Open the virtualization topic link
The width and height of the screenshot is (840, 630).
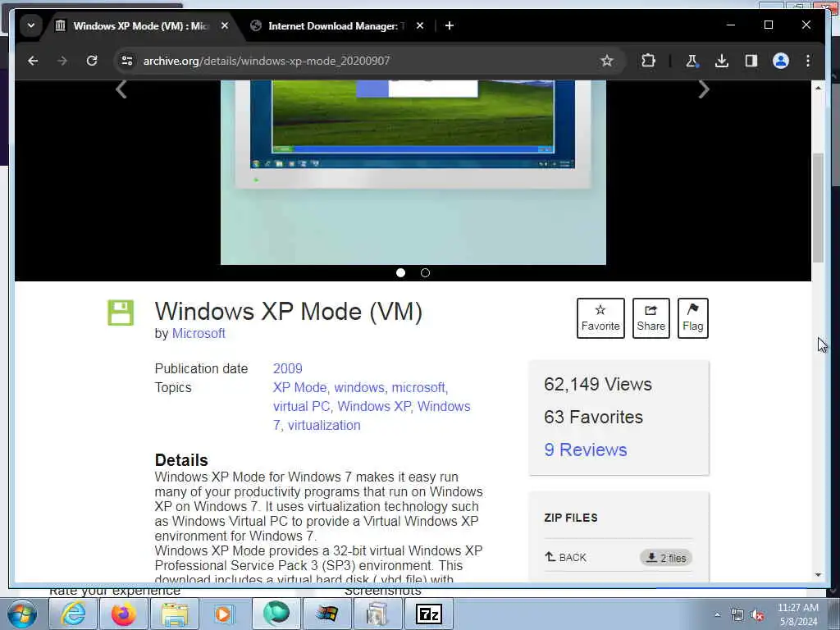[324, 426]
